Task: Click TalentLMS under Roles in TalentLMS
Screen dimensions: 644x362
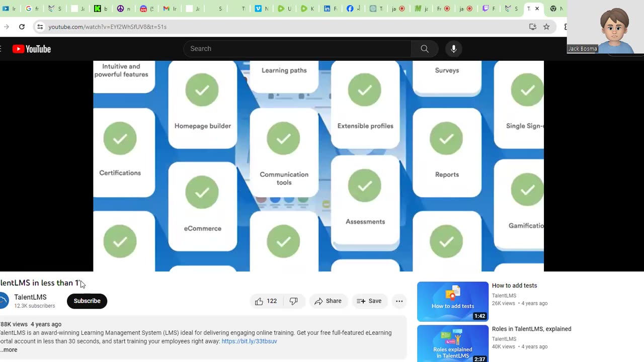Action: click(504, 339)
